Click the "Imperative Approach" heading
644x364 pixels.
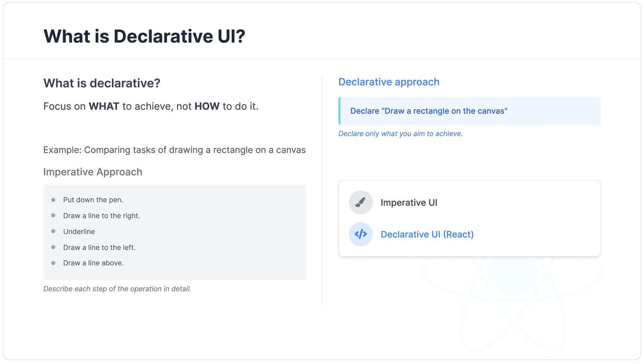point(93,172)
